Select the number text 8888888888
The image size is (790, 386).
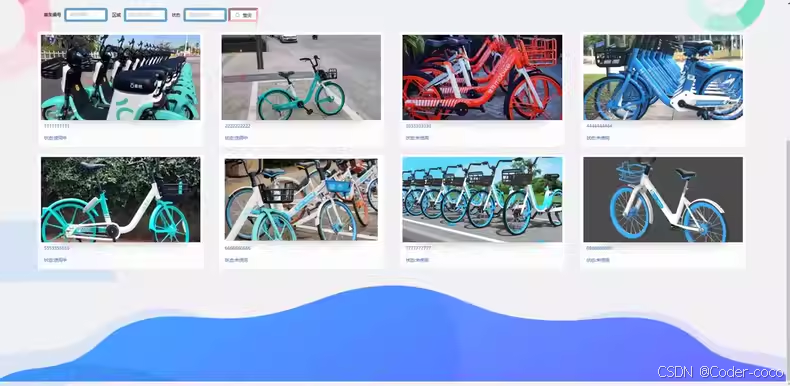(599, 248)
